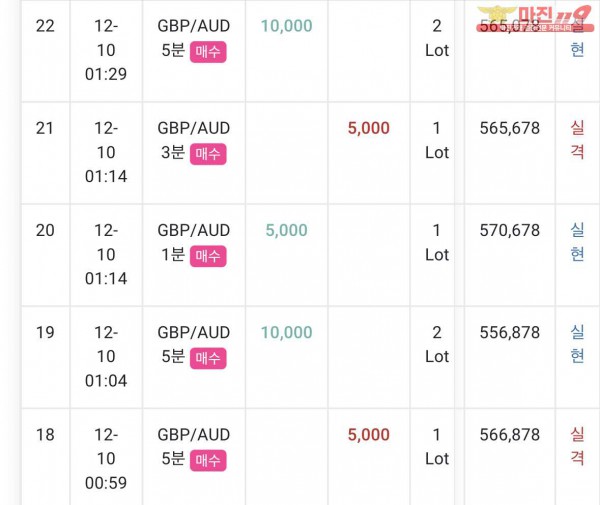Click the 매수 badge in row 21

[x=208, y=154]
